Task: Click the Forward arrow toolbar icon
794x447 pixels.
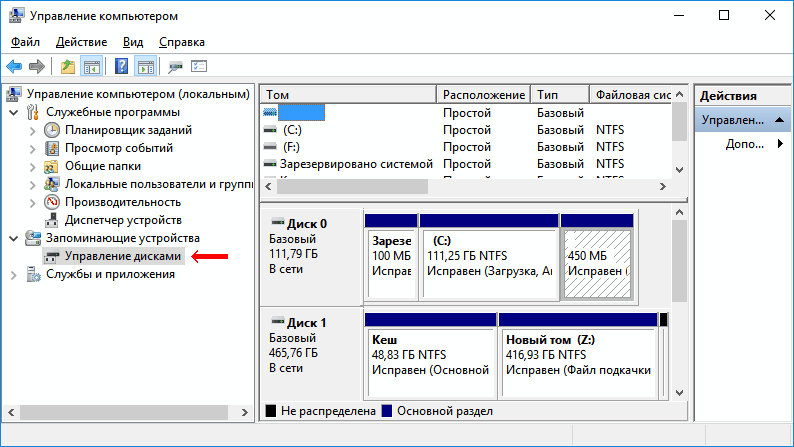Action: click(x=37, y=66)
